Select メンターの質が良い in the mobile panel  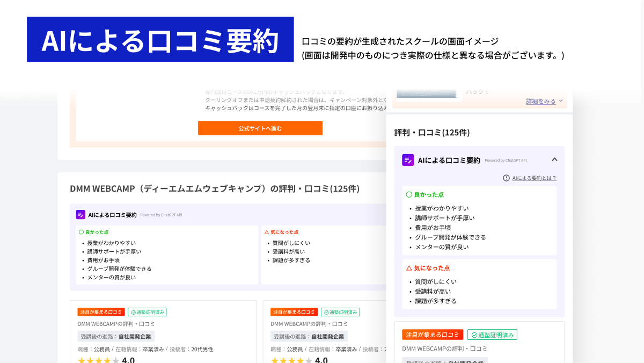[x=442, y=247]
